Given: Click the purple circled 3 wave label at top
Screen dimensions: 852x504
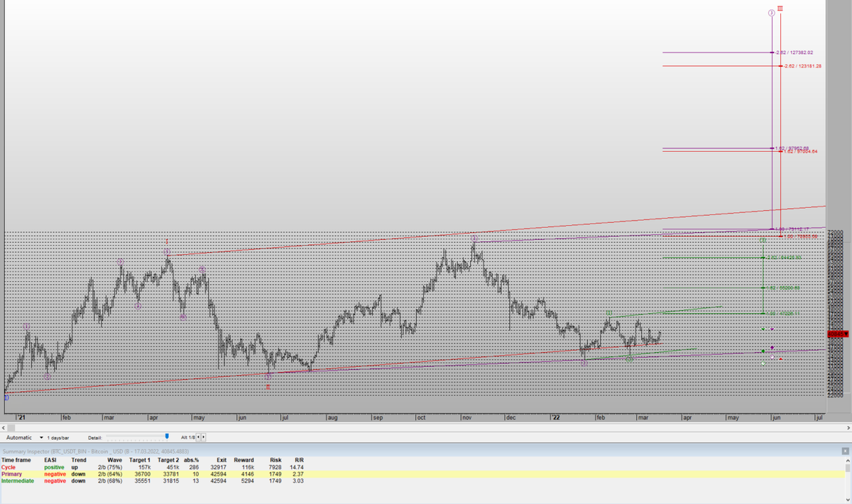Looking at the screenshot, I should point(771,13).
